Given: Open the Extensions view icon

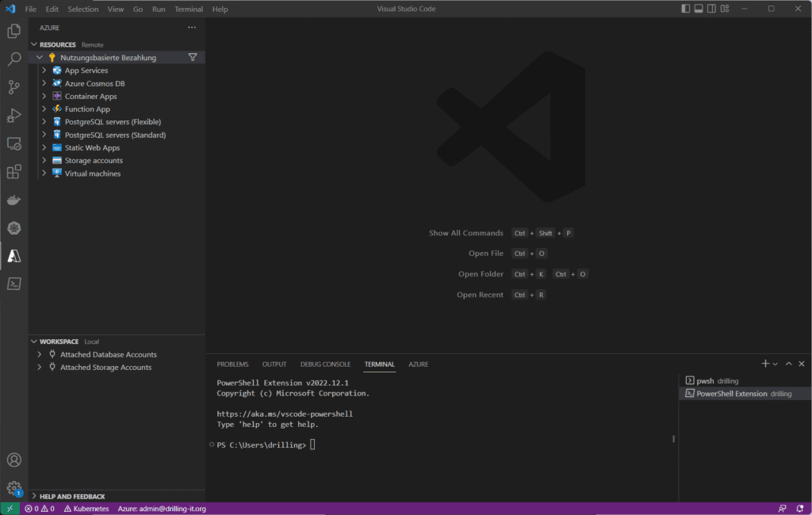Looking at the screenshot, I should [14, 171].
